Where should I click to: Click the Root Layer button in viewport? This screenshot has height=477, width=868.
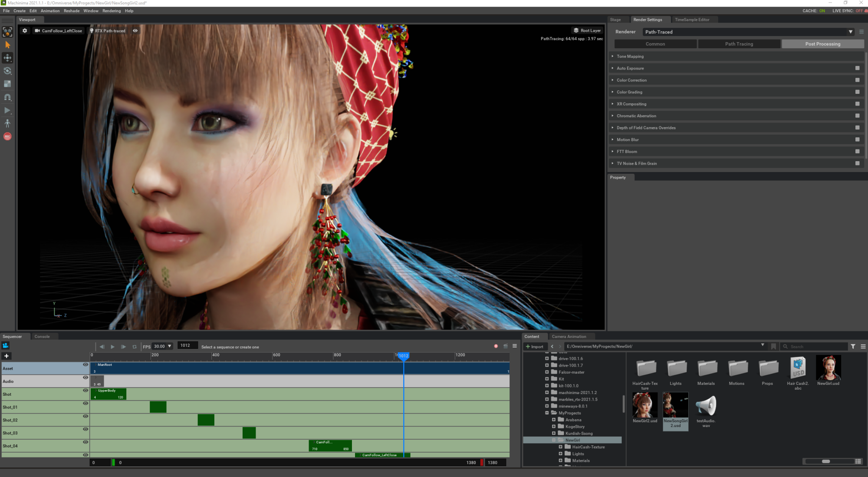click(587, 30)
